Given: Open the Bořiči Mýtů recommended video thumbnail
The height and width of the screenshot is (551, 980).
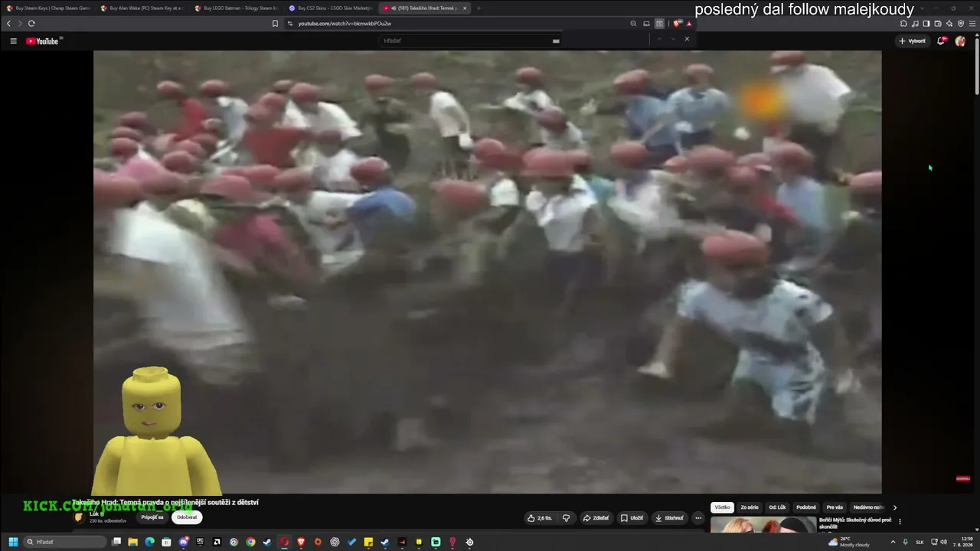Looking at the screenshot, I should [763, 525].
